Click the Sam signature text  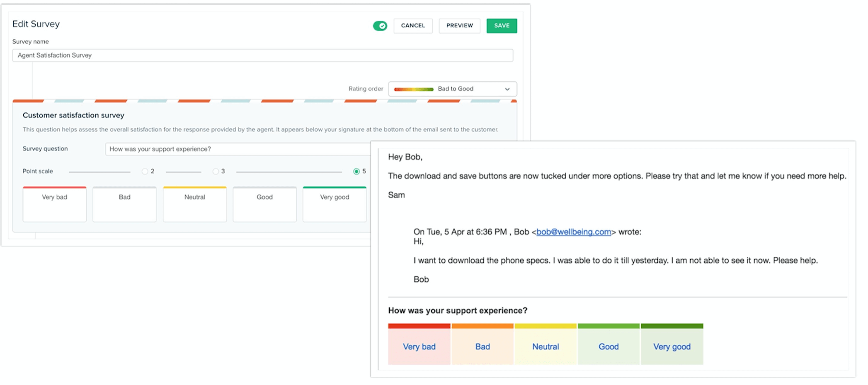[396, 195]
